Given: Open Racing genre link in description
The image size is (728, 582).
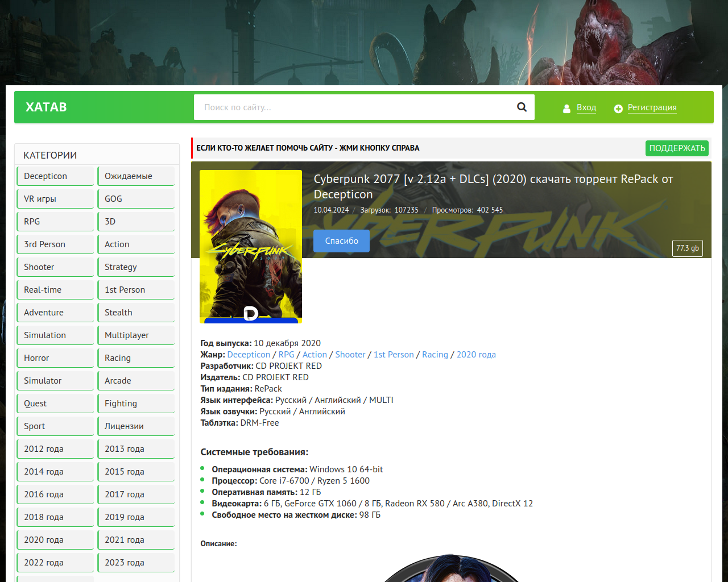Looking at the screenshot, I should coord(435,355).
